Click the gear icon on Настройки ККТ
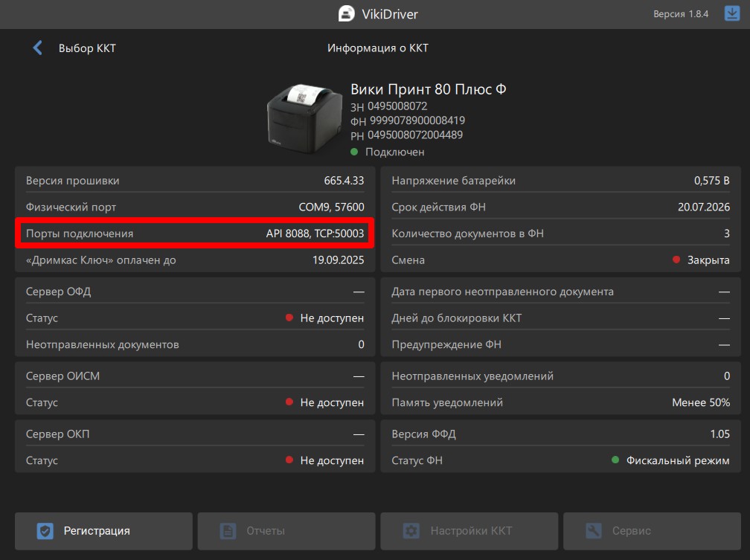 tap(411, 531)
